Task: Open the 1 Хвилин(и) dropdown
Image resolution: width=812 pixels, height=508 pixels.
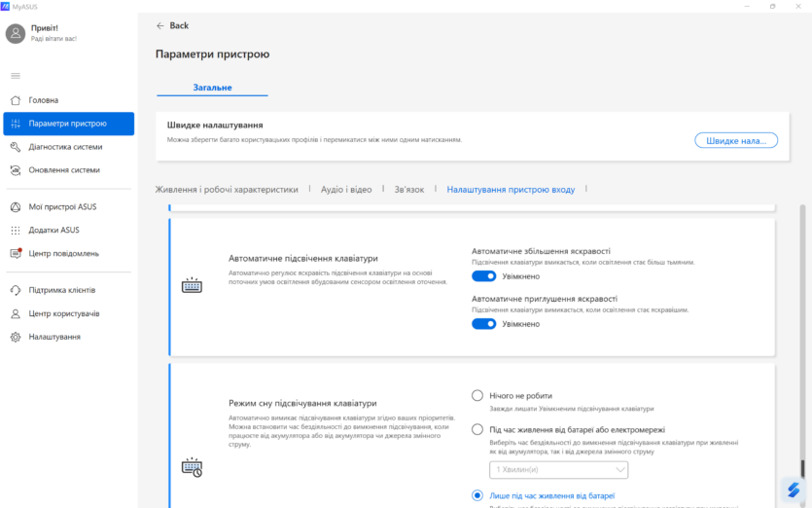Action: [558, 470]
